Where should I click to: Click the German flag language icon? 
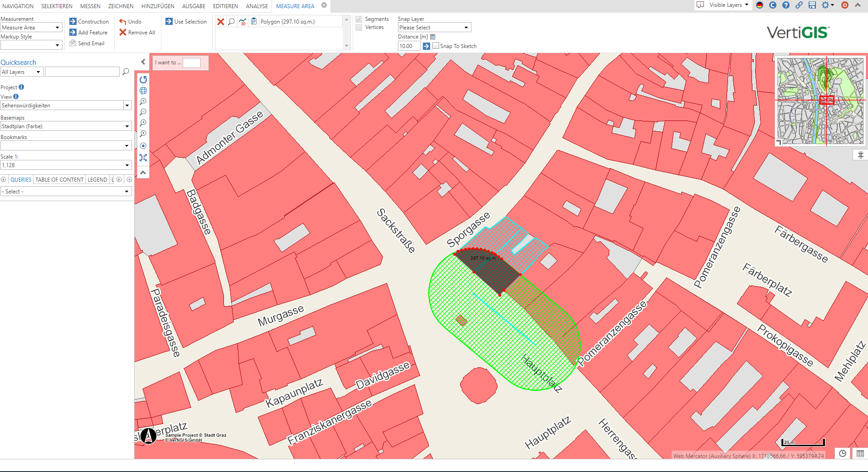[760, 5]
